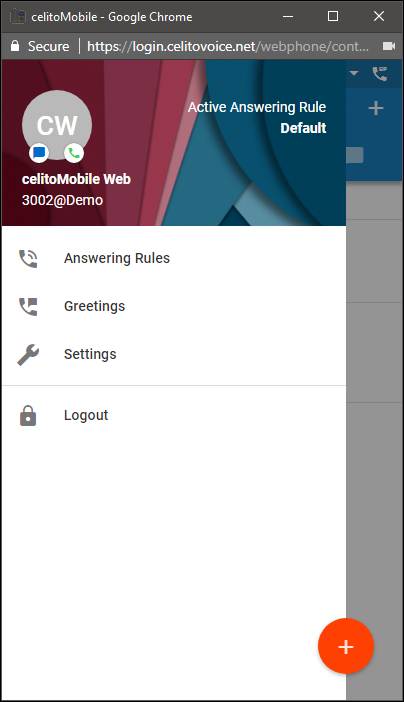Click the Answering Rules phone icon
The width and height of the screenshot is (404, 702).
28,258
